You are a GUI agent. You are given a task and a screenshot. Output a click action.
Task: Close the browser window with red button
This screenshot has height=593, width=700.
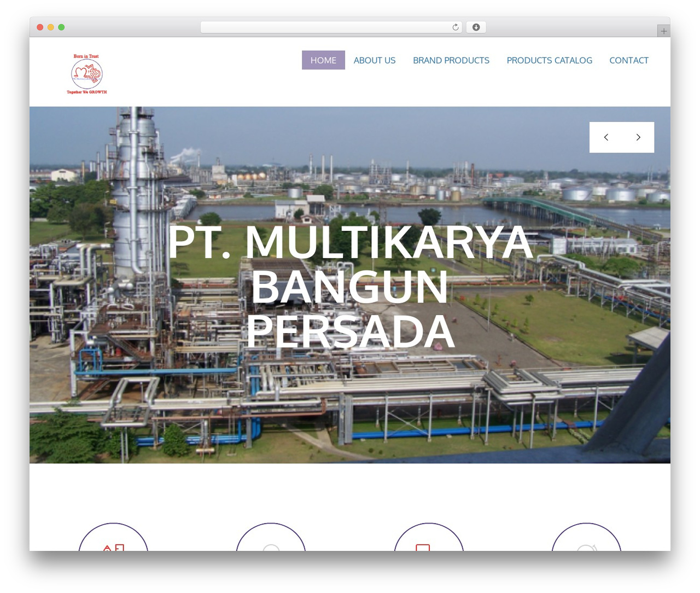pyautogui.click(x=40, y=27)
